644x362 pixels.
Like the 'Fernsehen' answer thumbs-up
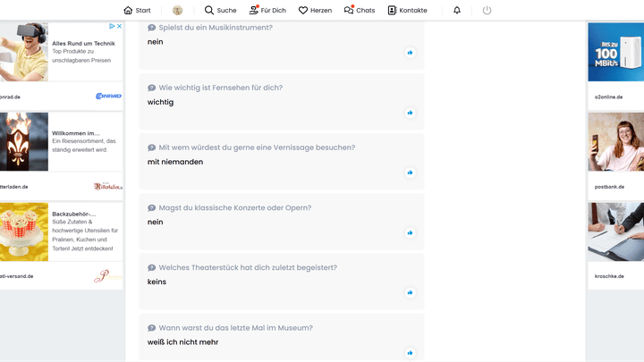tap(411, 113)
